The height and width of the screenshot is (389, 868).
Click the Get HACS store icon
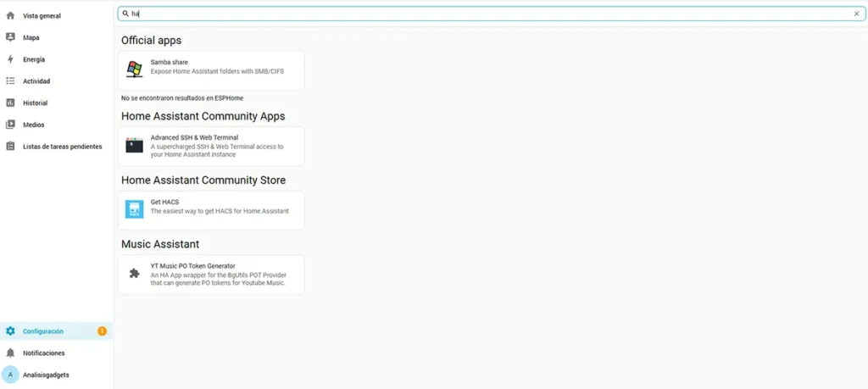(134, 209)
